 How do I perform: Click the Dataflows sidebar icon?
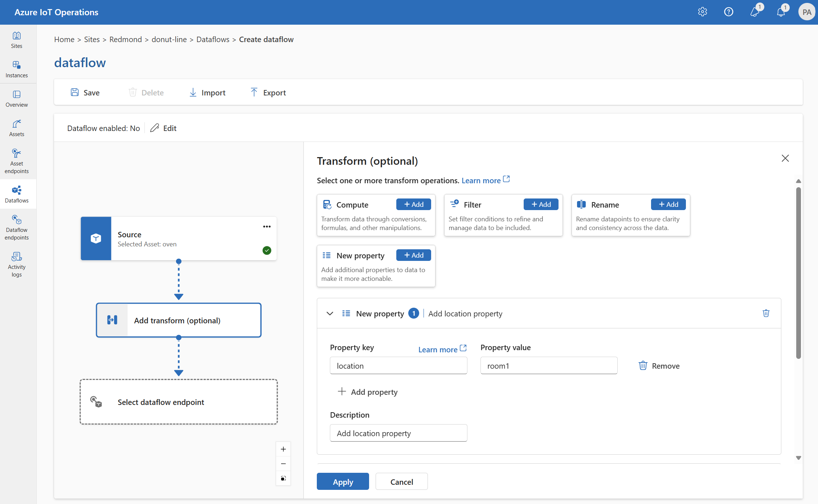tap(17, 190)
